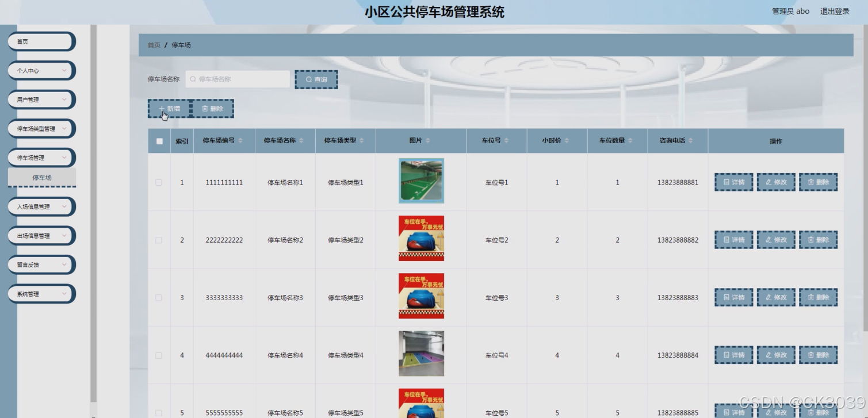View 详情 for row 3333333333
868x418 pixels.
coord(734,297)
